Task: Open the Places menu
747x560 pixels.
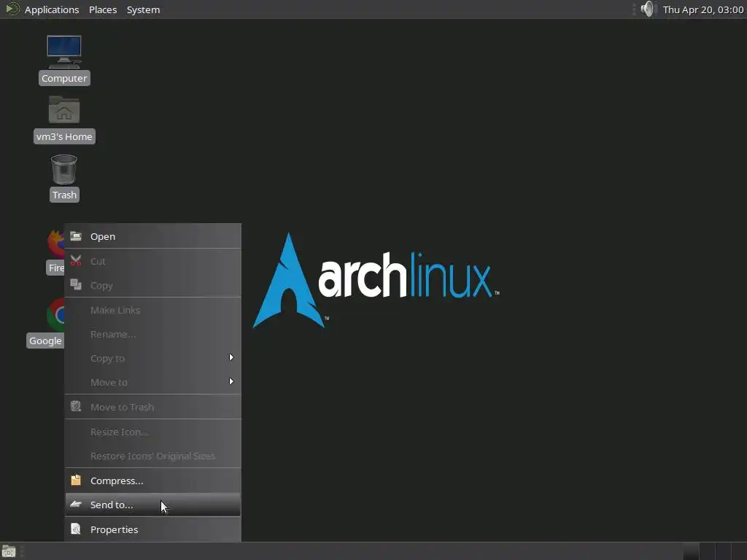Action: (103, 9)
